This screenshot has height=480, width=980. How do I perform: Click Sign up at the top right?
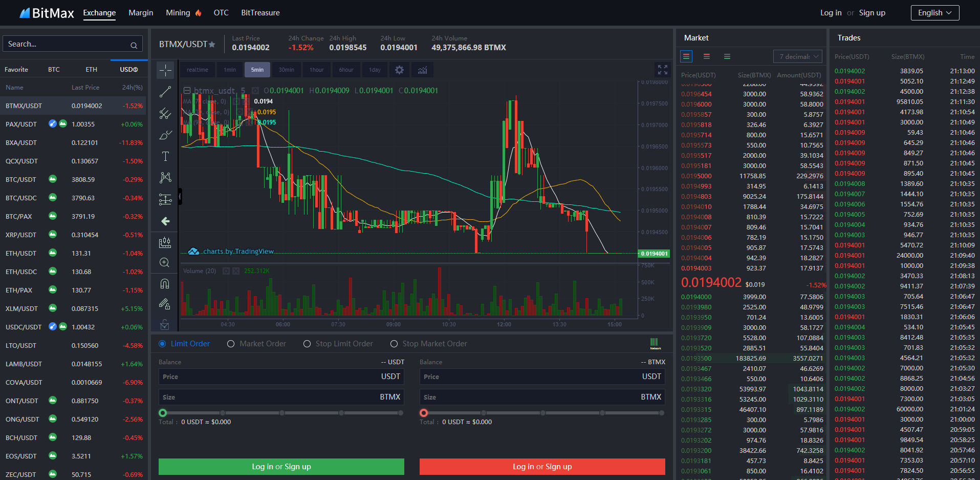click(x=872, y=13)
